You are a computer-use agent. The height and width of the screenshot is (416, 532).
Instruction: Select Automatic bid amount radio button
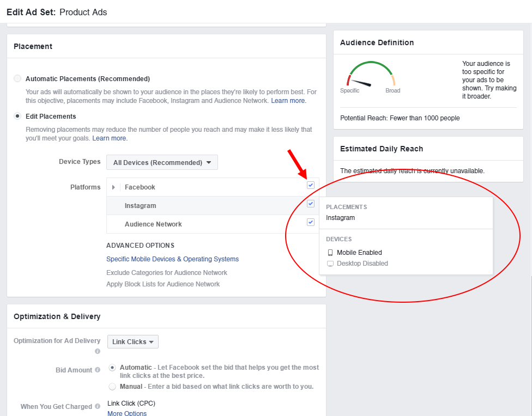(112, 368)
